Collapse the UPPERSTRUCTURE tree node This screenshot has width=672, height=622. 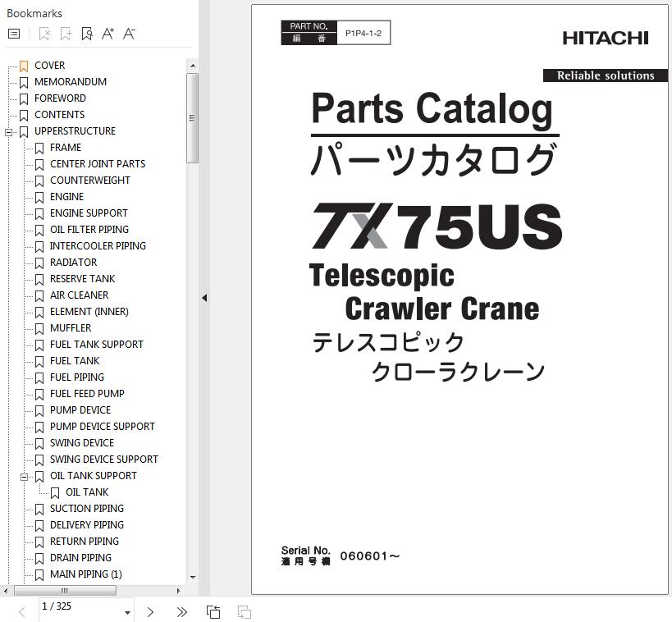8,132
